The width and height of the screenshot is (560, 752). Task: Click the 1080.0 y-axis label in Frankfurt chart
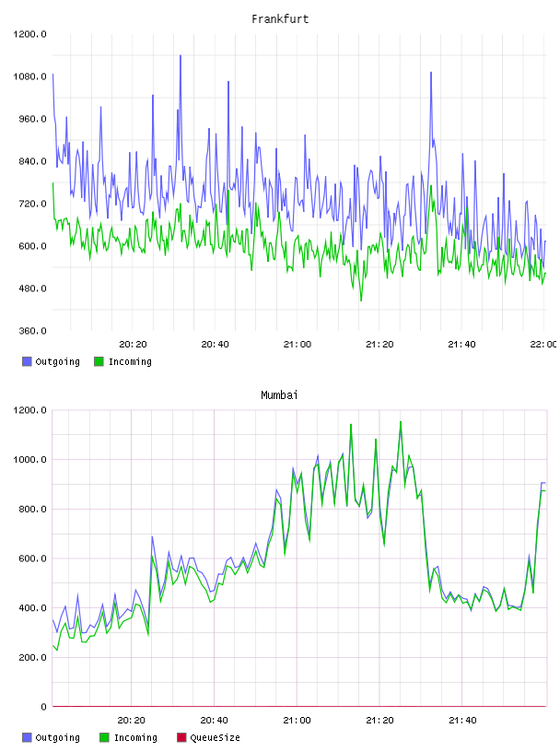tap(29, 76)
